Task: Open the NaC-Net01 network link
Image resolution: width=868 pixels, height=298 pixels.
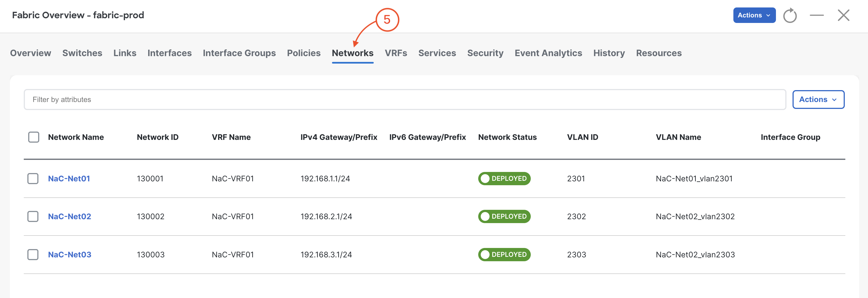Action: 69,179
